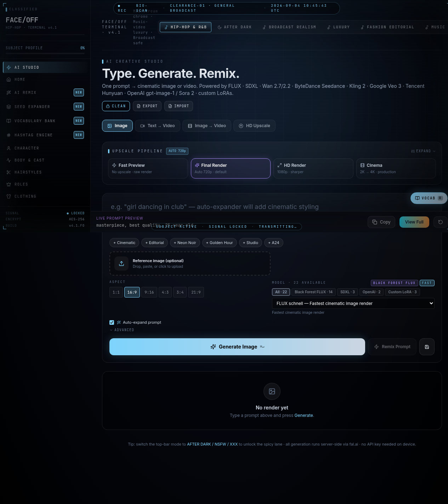Click the Export button
Viewport: 448px width, 504px height.
point(147,106)
